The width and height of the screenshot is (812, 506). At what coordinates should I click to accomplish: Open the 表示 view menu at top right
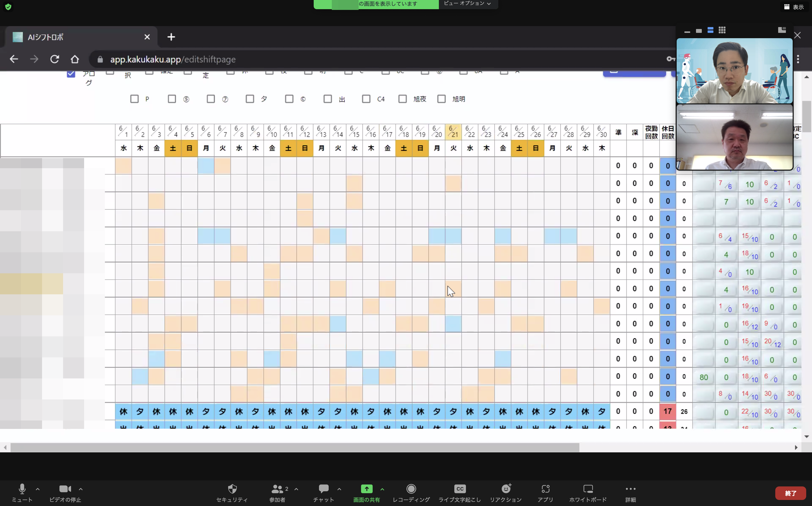(x=794, y=7)
